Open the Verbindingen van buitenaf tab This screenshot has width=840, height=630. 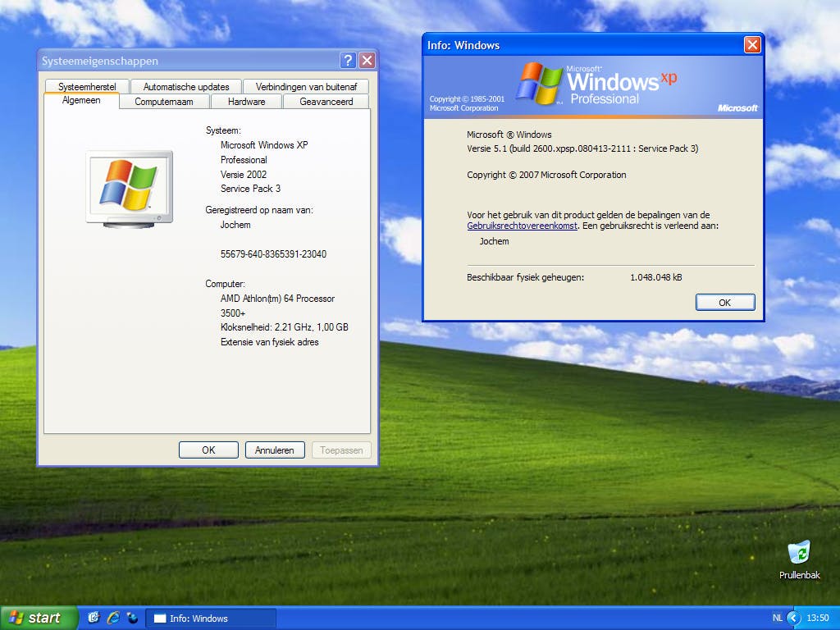306,86
